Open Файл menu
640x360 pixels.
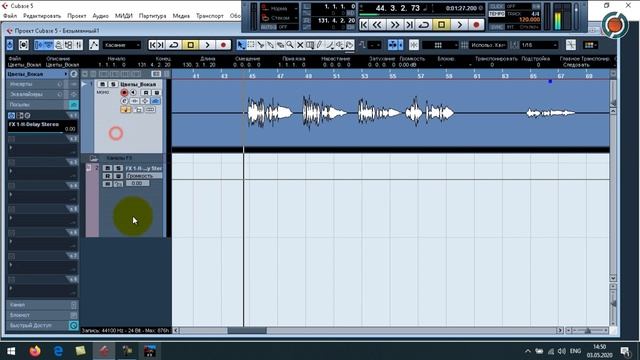[10, 16]
